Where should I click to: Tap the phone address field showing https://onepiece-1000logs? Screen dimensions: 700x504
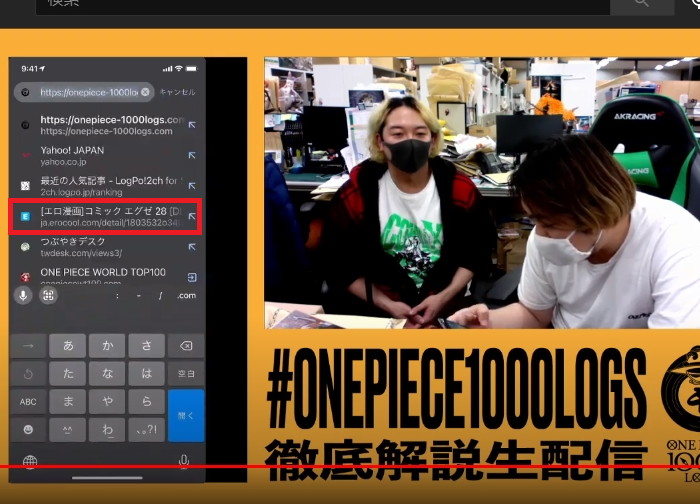[x=84, y=92]
